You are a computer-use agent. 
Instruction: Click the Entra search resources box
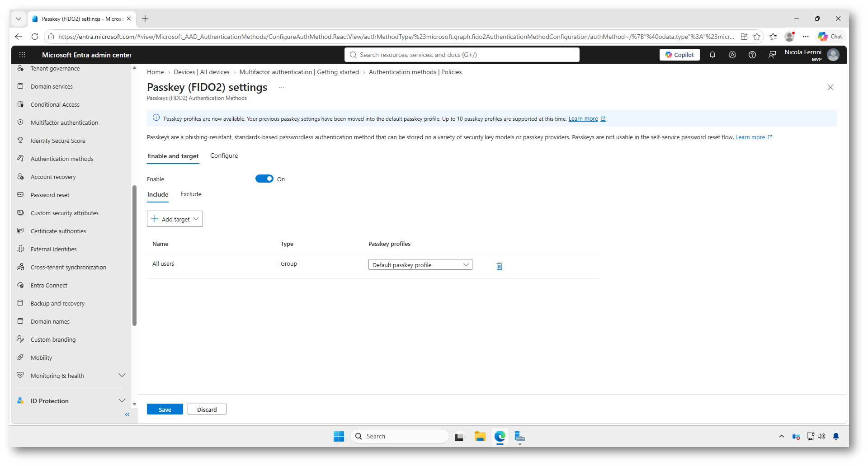462,55
